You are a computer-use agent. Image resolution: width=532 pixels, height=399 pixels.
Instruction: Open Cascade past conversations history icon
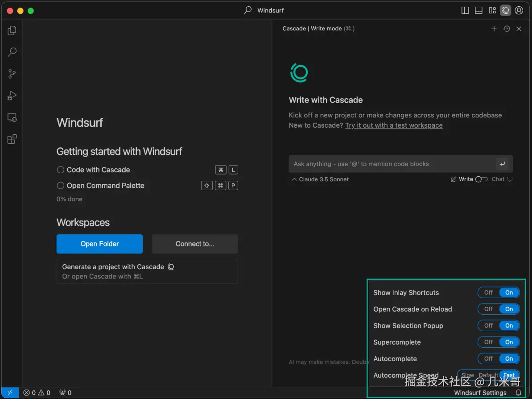pyautogui.click(x=507, y=29)
